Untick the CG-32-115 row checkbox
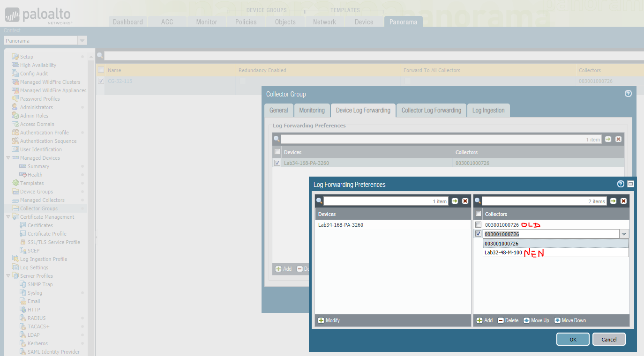Image resolution: width=644 pixels, height=356 pixels. [101, 81]
